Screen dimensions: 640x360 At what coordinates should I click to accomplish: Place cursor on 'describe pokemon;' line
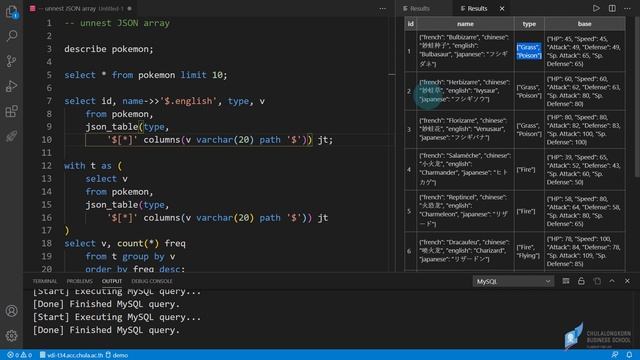pos(109,49)
